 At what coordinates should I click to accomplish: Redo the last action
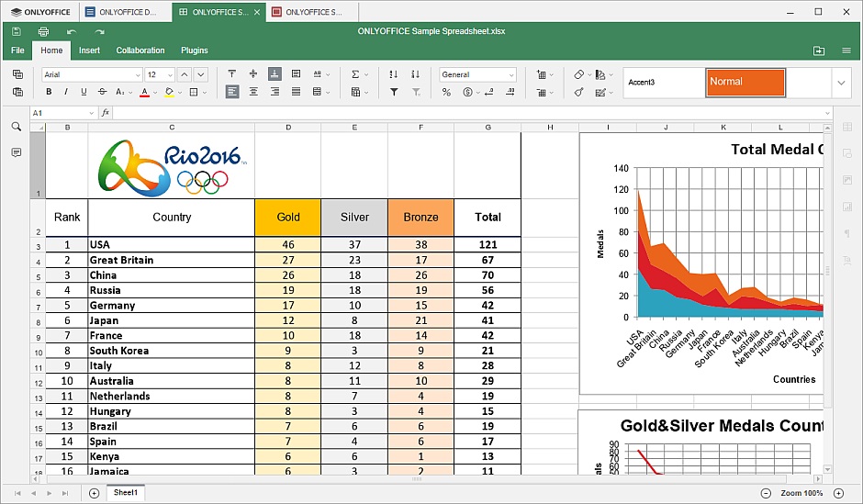coord(99,31)
